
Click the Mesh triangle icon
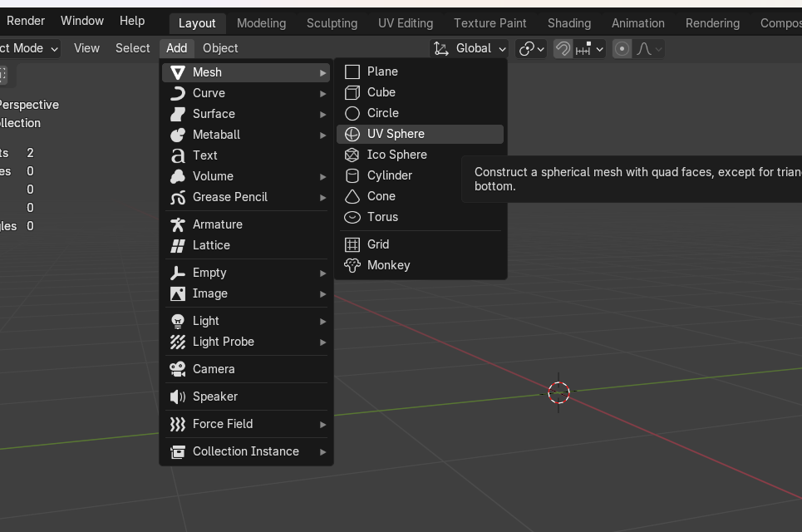coord(178,72)
